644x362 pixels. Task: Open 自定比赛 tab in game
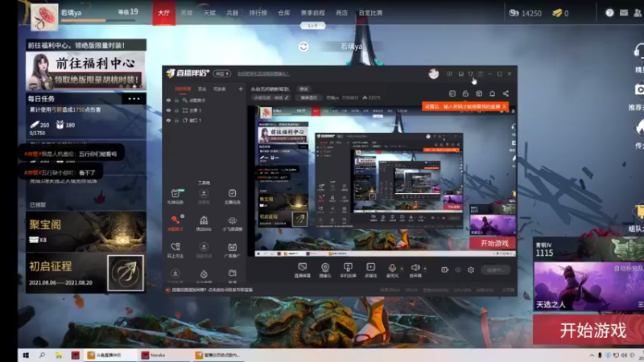pyautogui.click(x=370, y=13)
